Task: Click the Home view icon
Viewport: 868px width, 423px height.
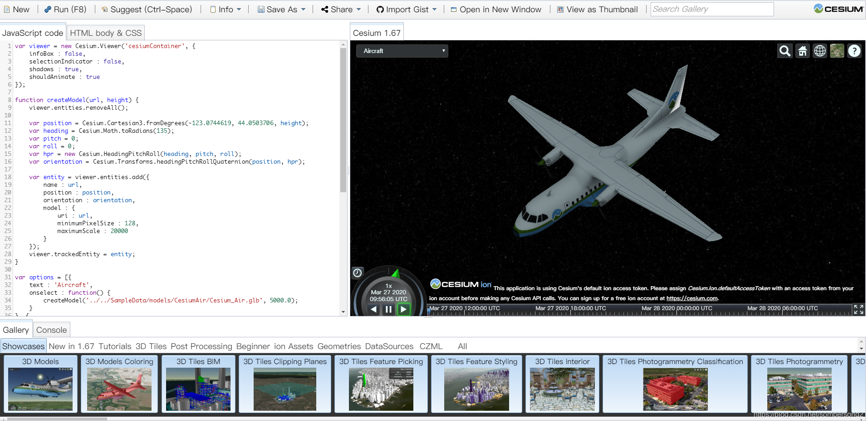Action: pos(803,51)
